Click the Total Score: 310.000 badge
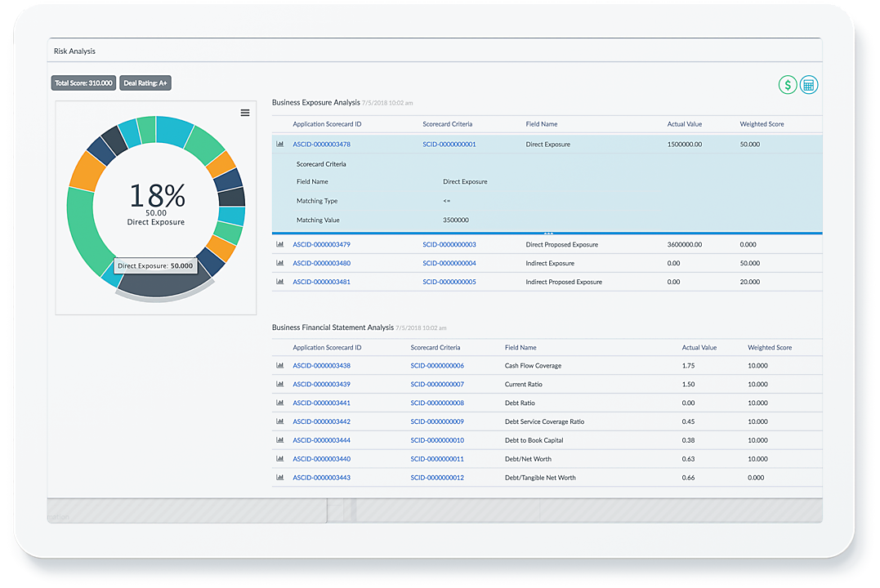Screen dimensions: 880x588 [83, 83]
